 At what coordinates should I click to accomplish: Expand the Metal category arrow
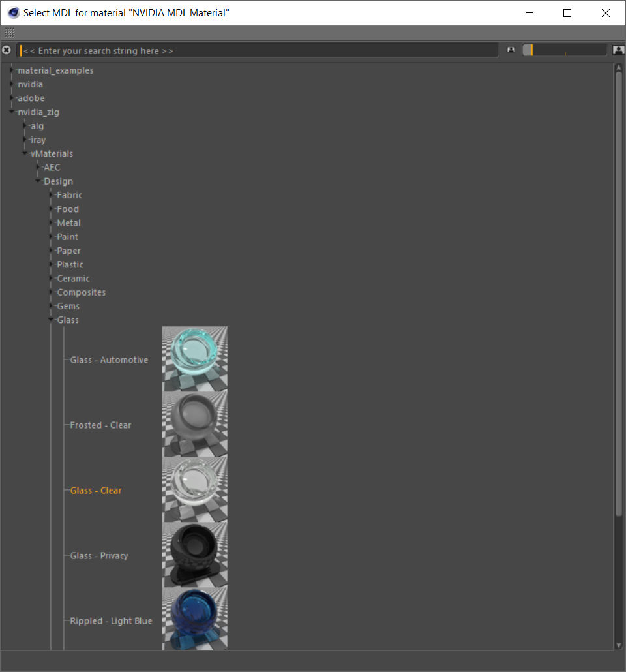coord(51,222)
